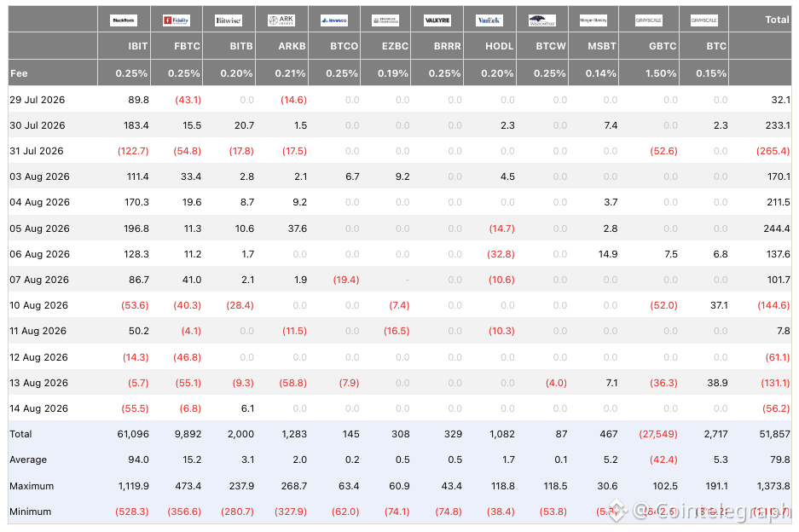Image resolution: width=799 pixels, height=532 pixels.
Task: Click the 06 Aug 2026 date row
Action: (x=399, y=254)
